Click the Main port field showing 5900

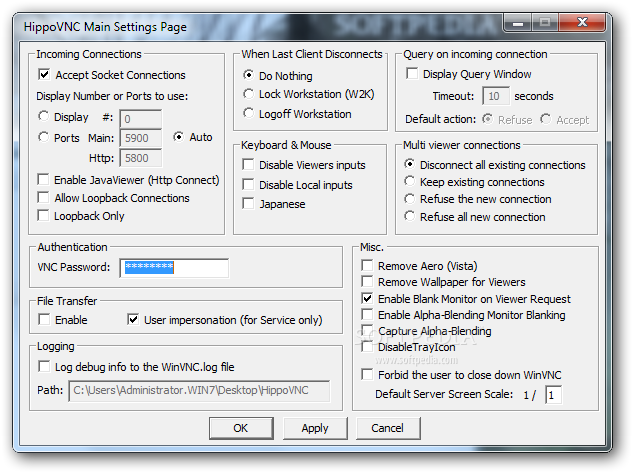[x=141, y=138]
